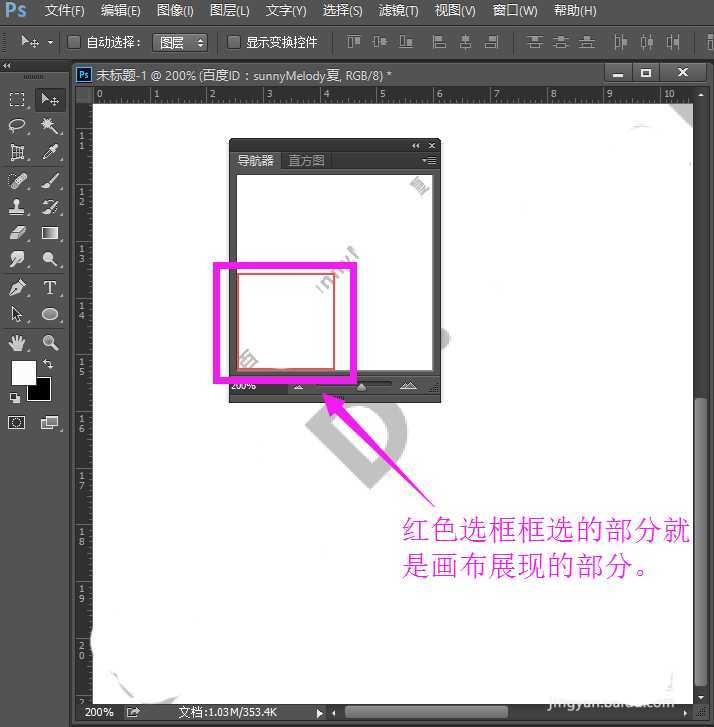Viewport: 714px width, 727px height.
Task: Select the Magic Wand tool
Action: [50, 126]
